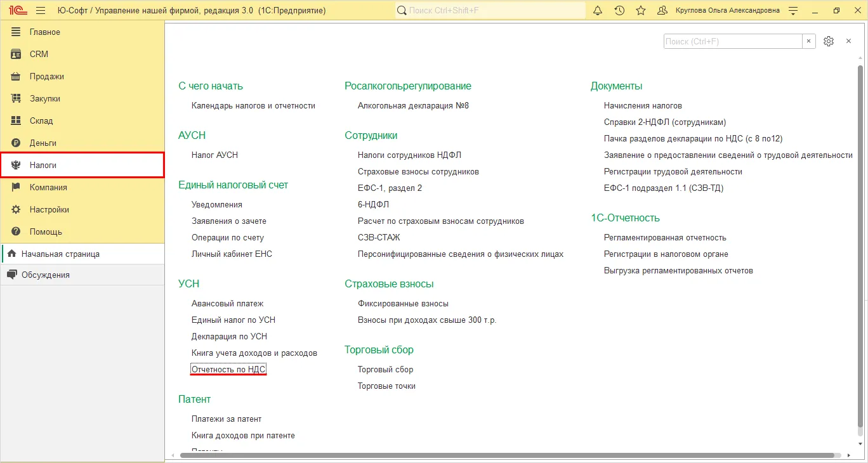Click the Компания flag icon

pos(16,187)
